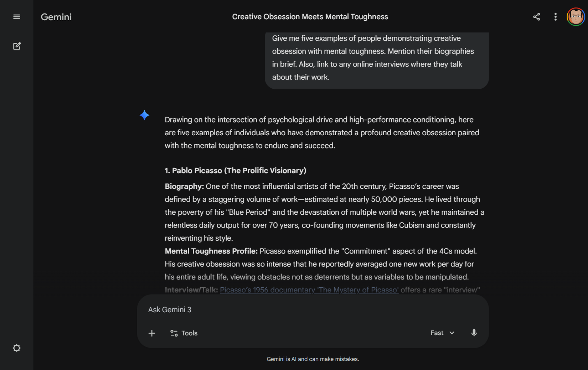Open Settings with the gear icon

(x=16, y=348)
